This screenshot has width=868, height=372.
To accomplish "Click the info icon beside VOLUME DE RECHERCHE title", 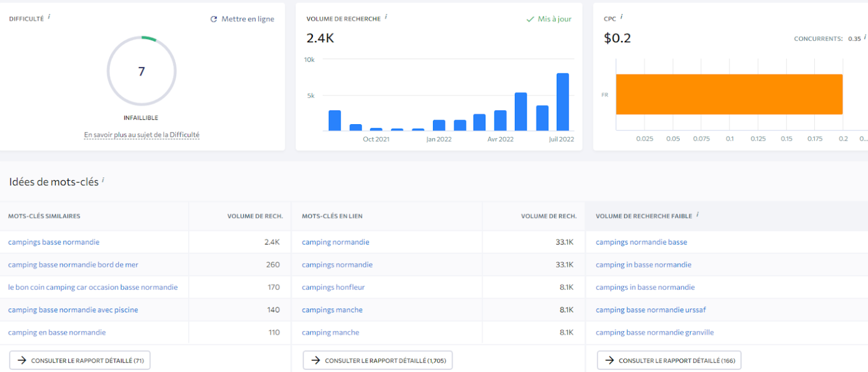I will coord(386,17).
